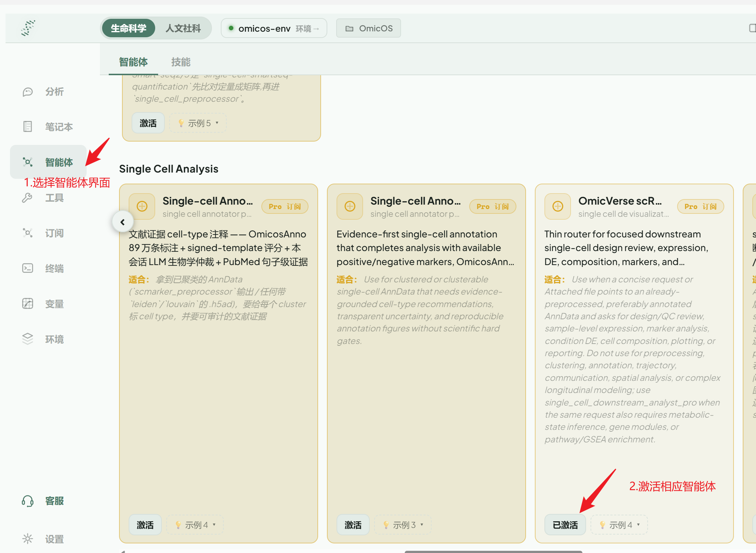Click the plus icon on OmicVerse scR card
The width and height of the screenshot is (756, 553).
coord(558,206)
